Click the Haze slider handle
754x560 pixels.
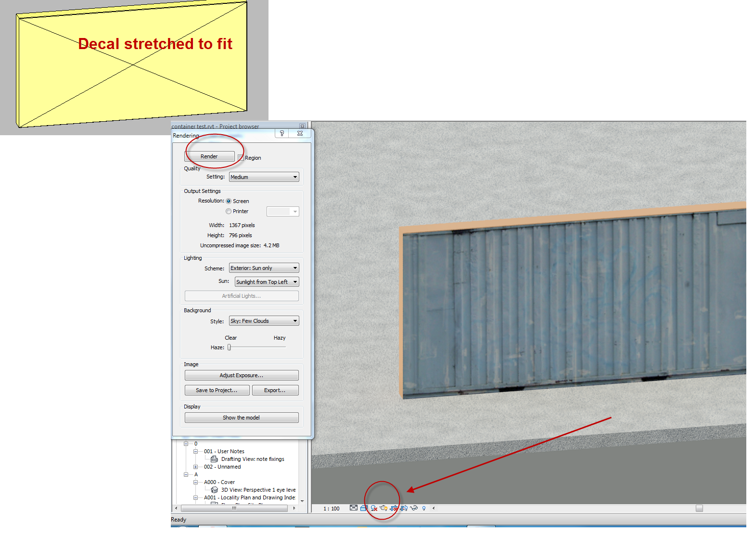[x=230, y=347]
